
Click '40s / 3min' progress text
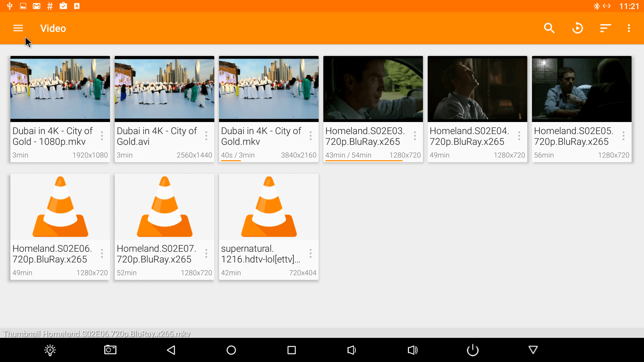238,155
